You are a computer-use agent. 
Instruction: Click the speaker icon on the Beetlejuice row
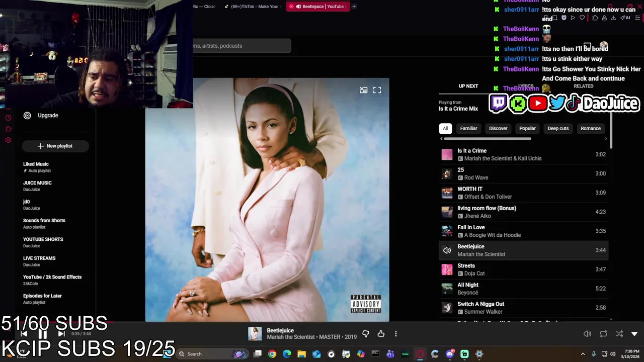(x=447, y=250)
